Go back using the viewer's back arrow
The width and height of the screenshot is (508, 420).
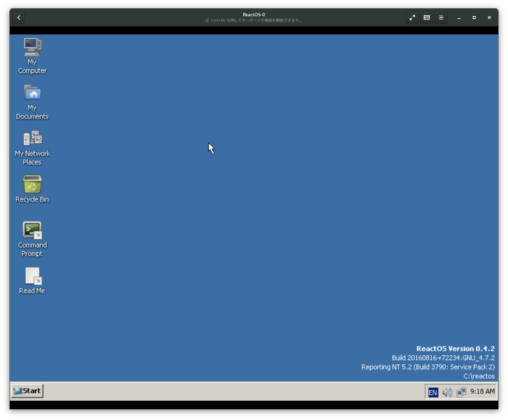click(x=19, y=17)
